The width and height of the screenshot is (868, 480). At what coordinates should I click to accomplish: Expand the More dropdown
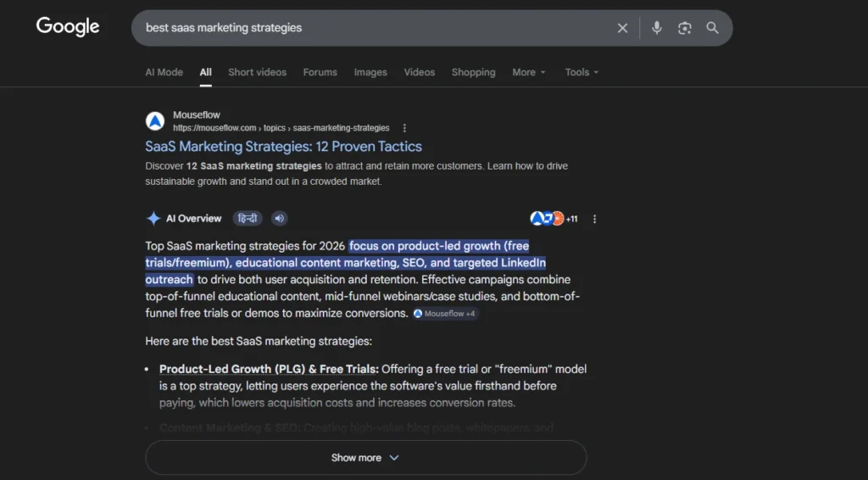coord(529,72)
